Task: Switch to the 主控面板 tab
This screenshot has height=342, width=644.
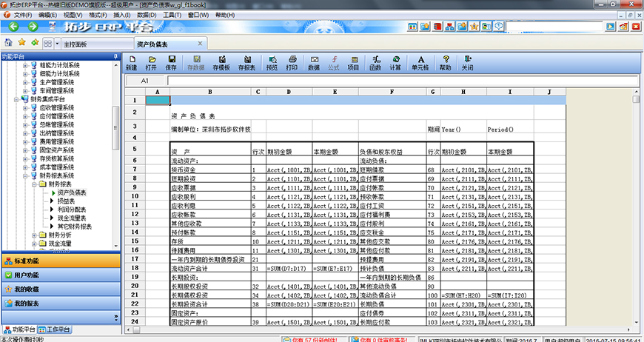Action: [76, 44]
